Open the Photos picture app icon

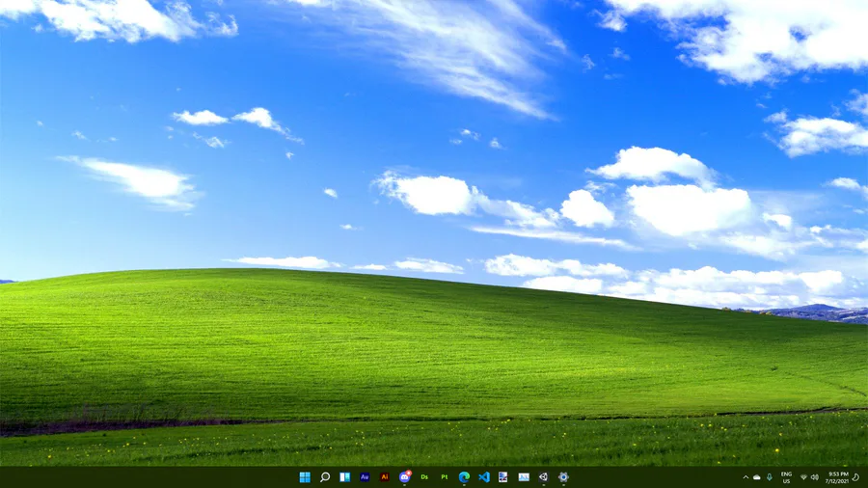tap(524, 477)
